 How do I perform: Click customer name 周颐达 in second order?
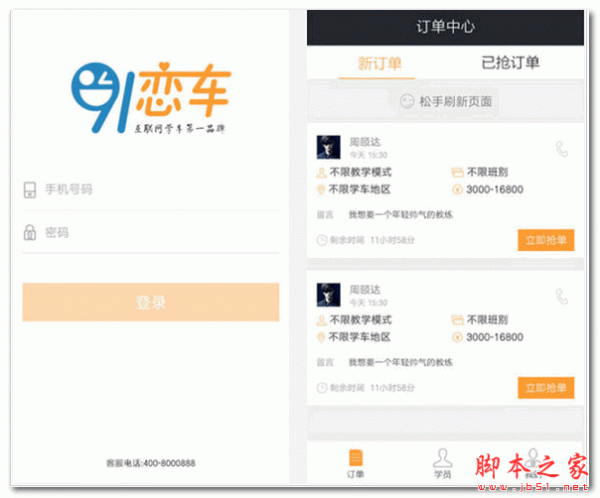click(365, 290)
